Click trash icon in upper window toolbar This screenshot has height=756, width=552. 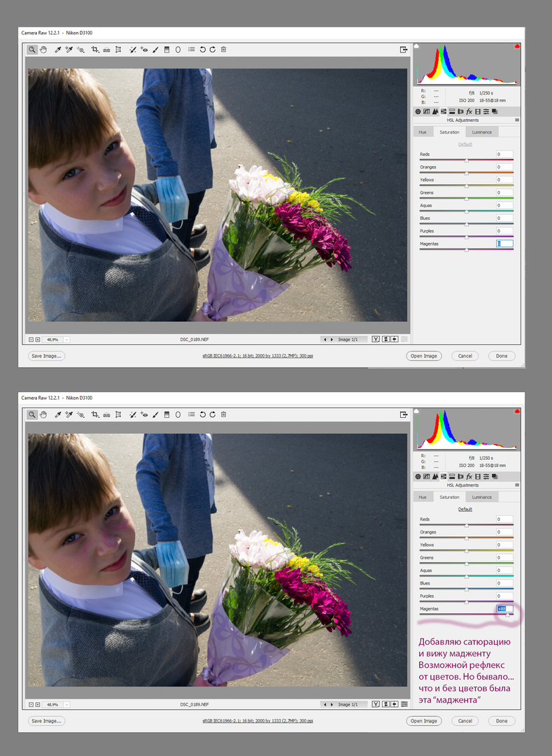click(223, 50)
